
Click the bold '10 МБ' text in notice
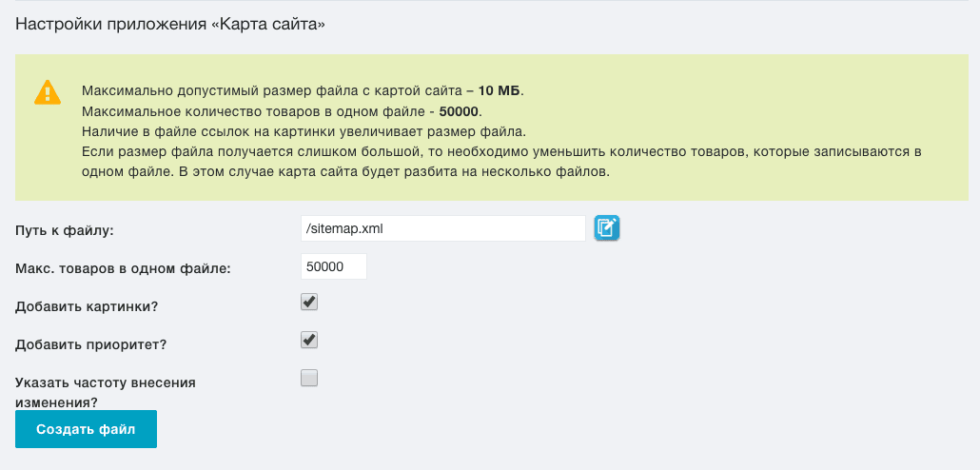coord(499,90)
